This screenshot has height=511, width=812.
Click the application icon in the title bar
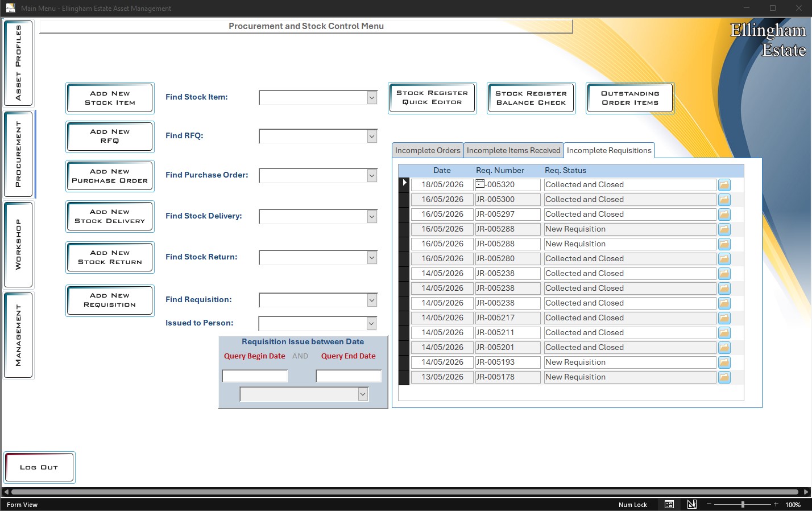[10, 8]
